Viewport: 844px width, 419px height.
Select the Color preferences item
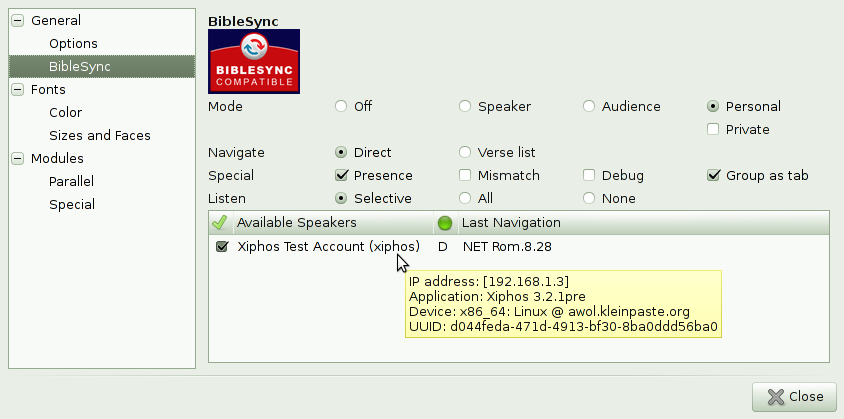(66, 113)
